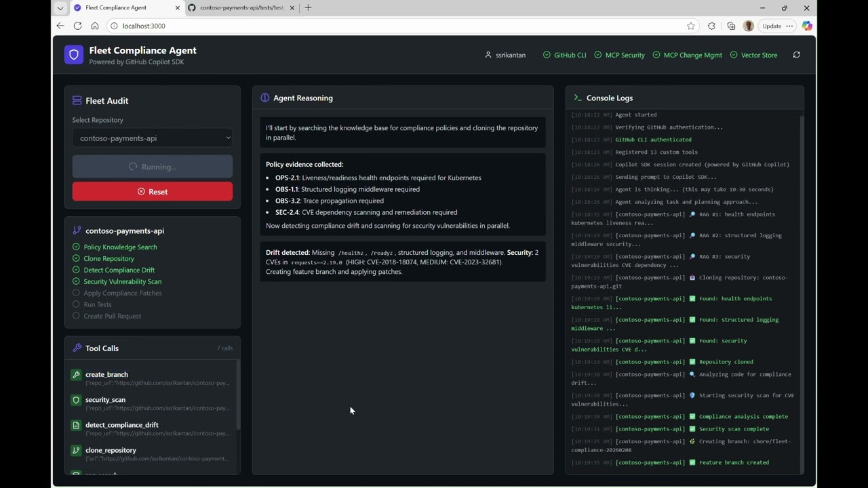Screen dimensions: 868x488
Task: Click the Run Tests pending circle
Action: (x=76, y=304)
